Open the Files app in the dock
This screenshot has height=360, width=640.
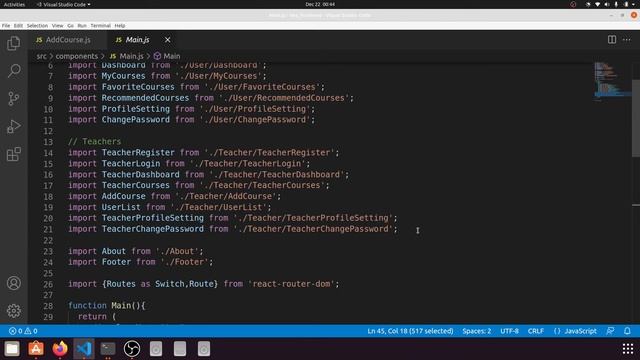coord(12,349)
